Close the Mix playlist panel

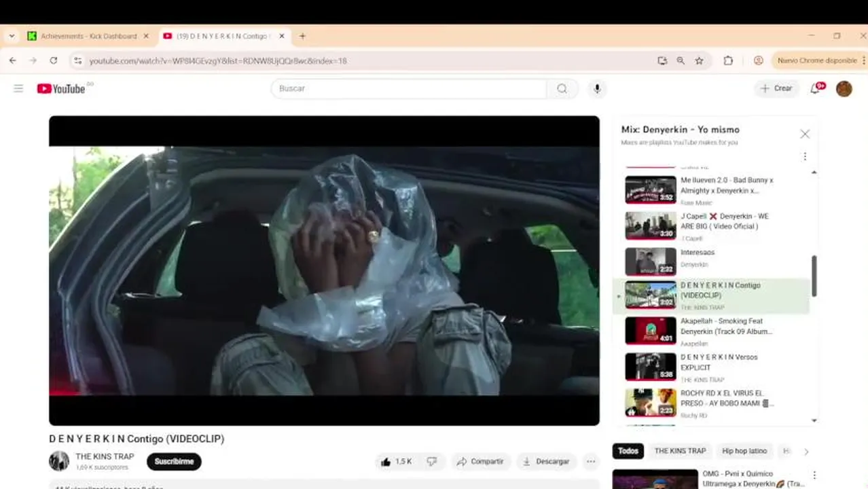[x=805, y=134]
